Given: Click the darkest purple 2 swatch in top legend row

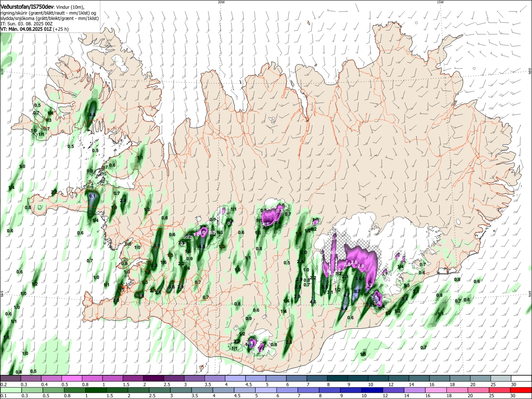Looking at the screenshot, I should click(153, 379).
